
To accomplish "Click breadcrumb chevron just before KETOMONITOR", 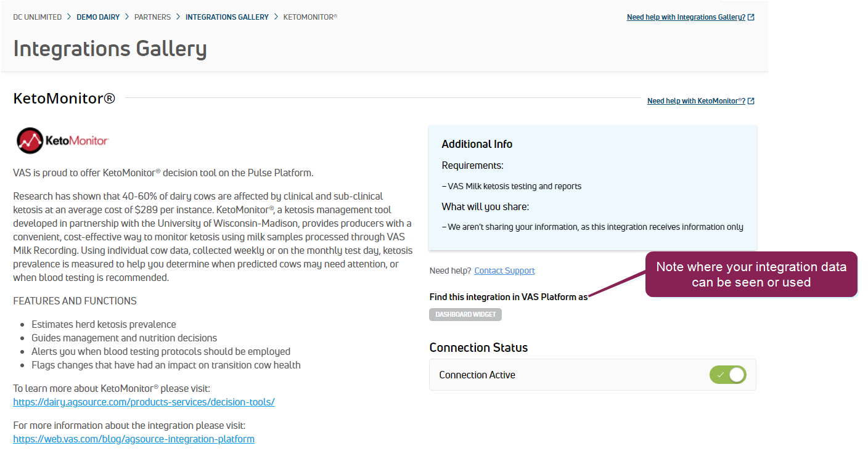I will click(276, 17).
